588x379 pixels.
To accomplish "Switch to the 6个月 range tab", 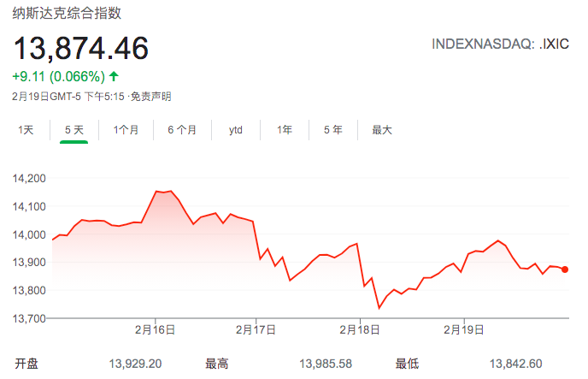I will 181,130.
